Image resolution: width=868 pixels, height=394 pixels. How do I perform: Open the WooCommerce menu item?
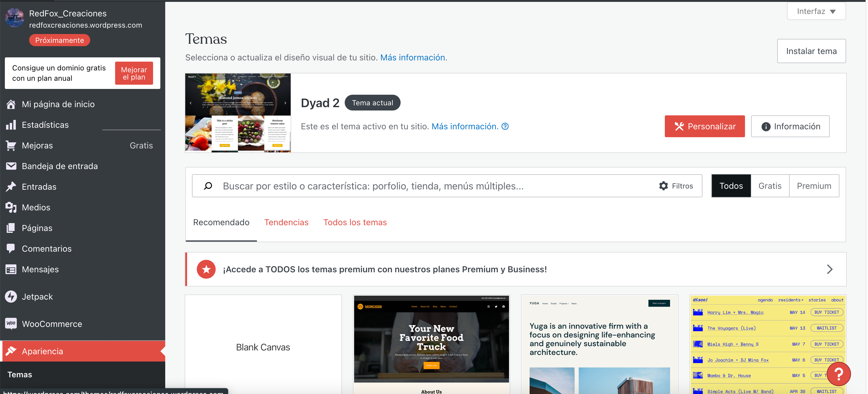coord(83,324)
